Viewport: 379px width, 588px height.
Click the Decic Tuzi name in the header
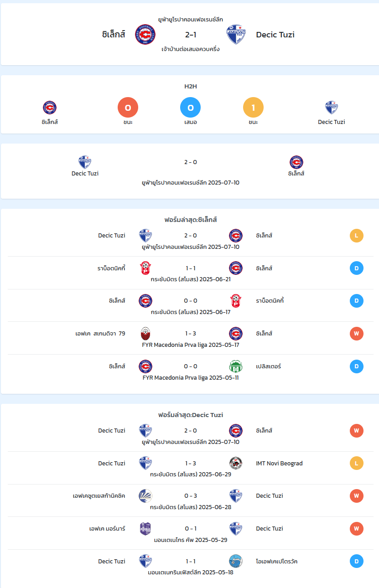(275, 34)
